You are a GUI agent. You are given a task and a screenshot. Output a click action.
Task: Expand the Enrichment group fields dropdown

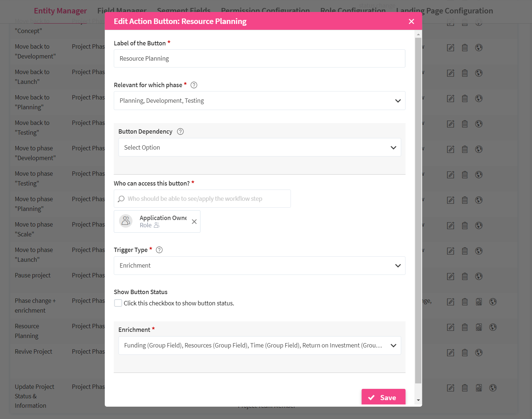(259, 345)
